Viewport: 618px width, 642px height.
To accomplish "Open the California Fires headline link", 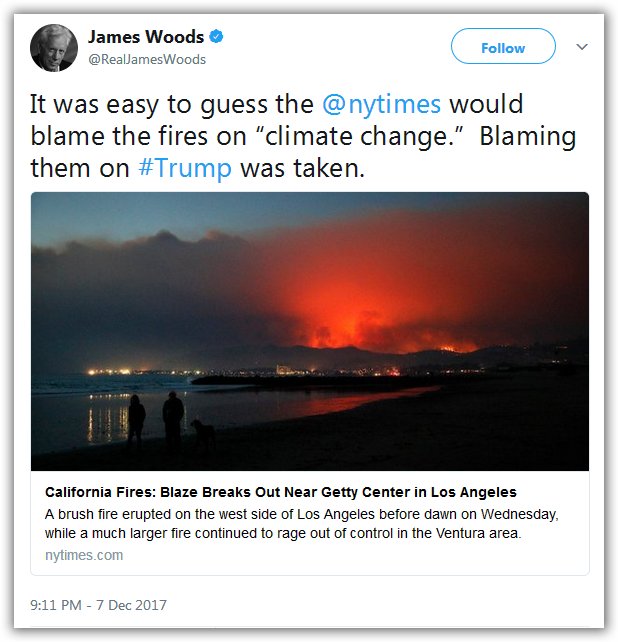I will coord(281,492).
